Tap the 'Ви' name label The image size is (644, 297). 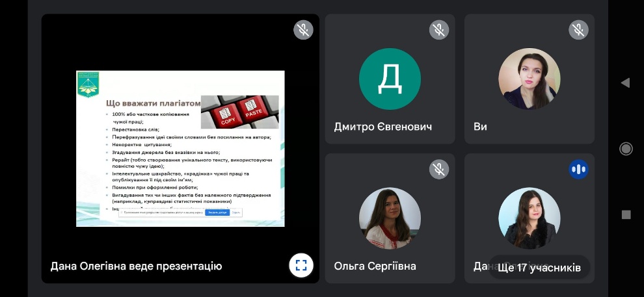(x=480, y=127)
